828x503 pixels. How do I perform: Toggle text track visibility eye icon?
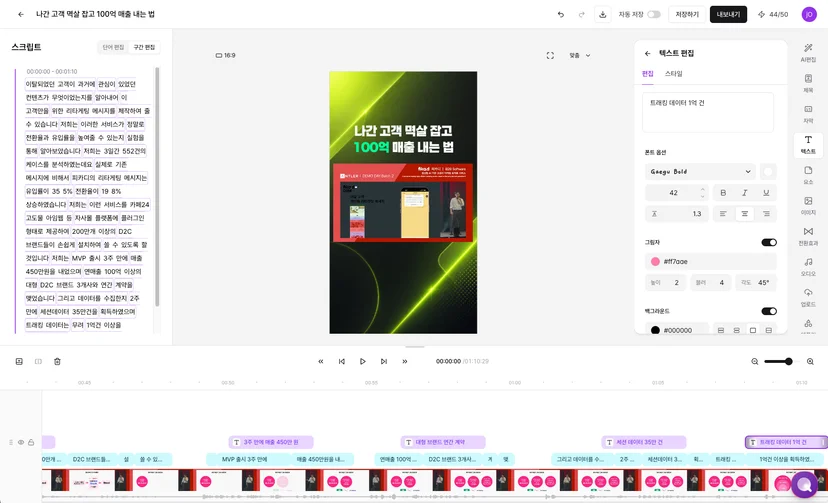(x=21, y=442)
